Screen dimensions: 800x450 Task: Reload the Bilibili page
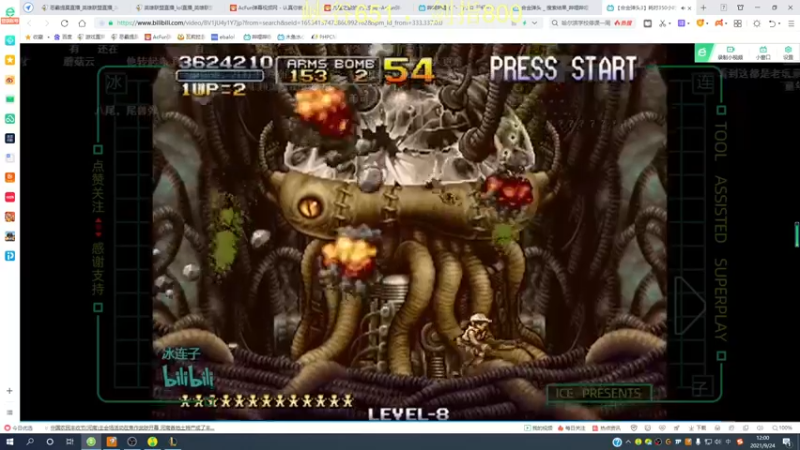point(64,23)
